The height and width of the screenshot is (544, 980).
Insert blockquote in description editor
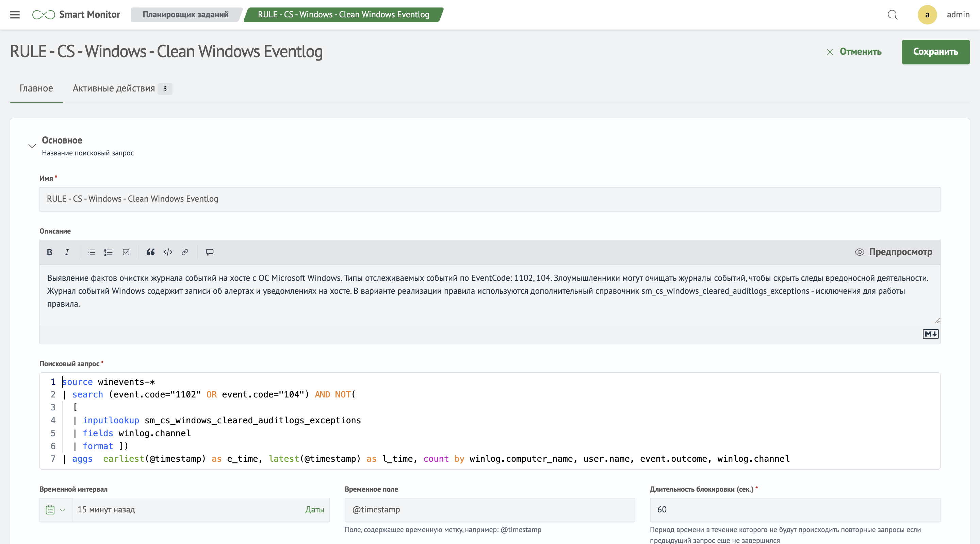[150, 252]
